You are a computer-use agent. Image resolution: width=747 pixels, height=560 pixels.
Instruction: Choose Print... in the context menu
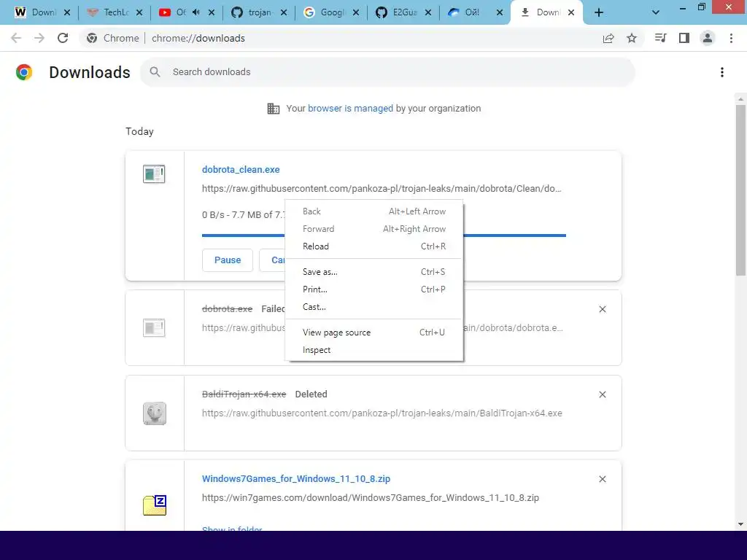[374, 289]
